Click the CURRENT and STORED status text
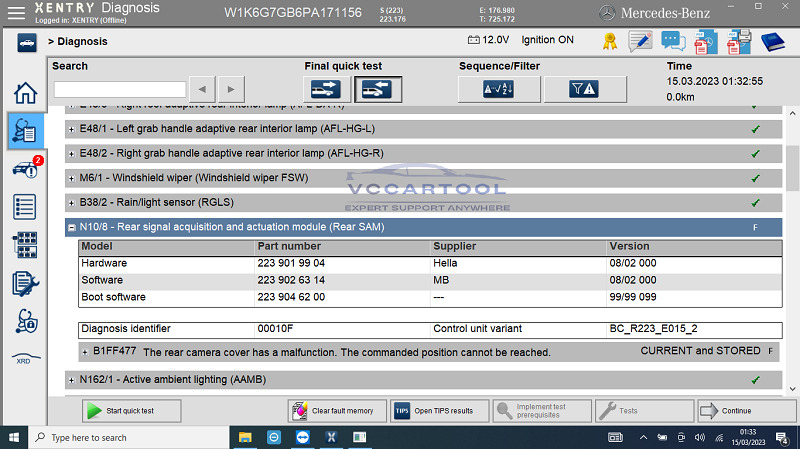 [x=701, y=351]
